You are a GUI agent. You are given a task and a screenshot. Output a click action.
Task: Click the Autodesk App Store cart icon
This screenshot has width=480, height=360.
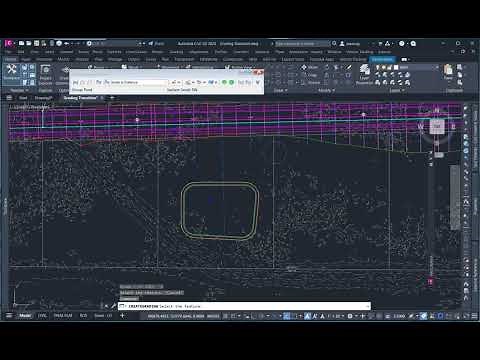pos(380,44)
